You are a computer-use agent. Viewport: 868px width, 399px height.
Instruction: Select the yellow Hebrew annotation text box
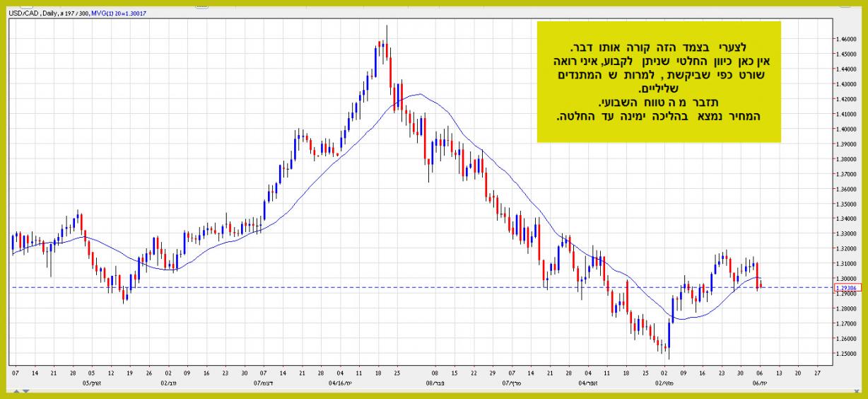point(659,81)
